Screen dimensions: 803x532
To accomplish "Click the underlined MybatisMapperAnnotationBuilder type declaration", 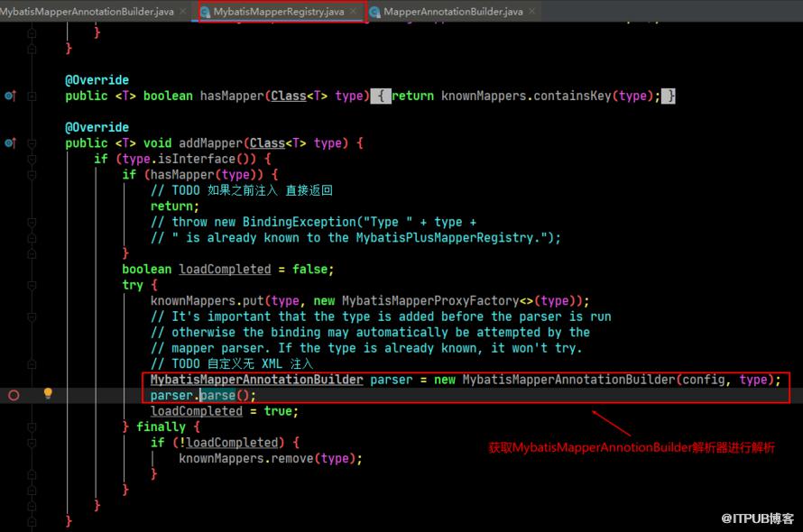I will 256,380.
